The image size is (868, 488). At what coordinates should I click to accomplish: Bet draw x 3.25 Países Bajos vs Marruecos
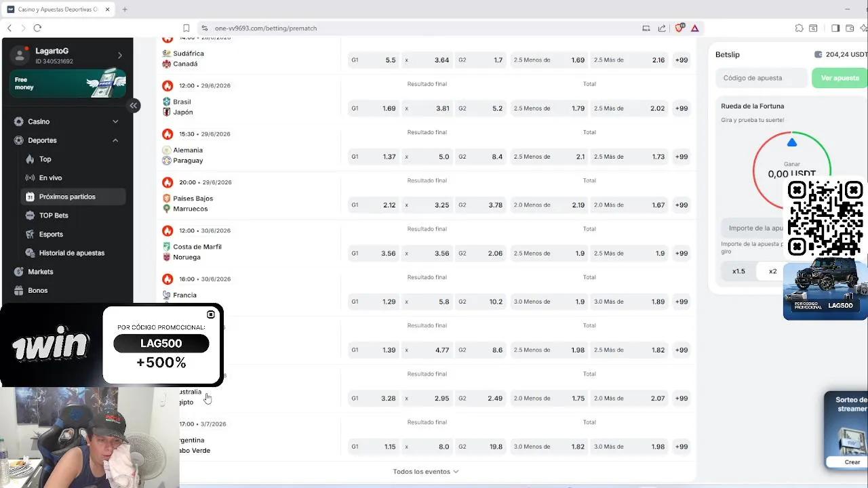click(x=427, y=205)
